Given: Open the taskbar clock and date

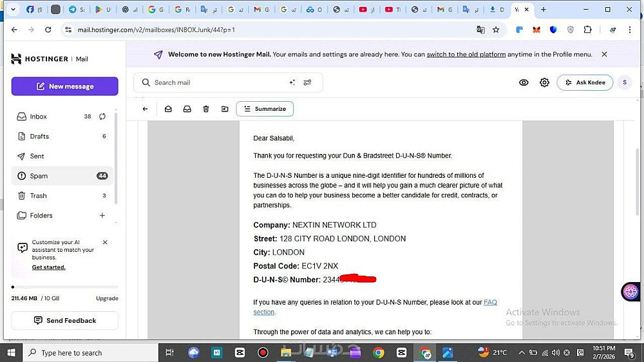Looking at the screenshot, I should coord(604,352).
